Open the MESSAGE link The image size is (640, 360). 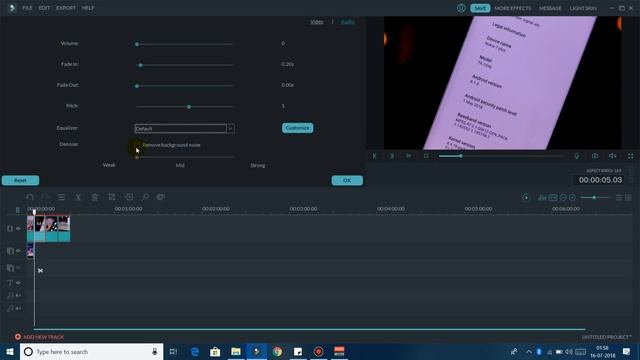(550, 8)
